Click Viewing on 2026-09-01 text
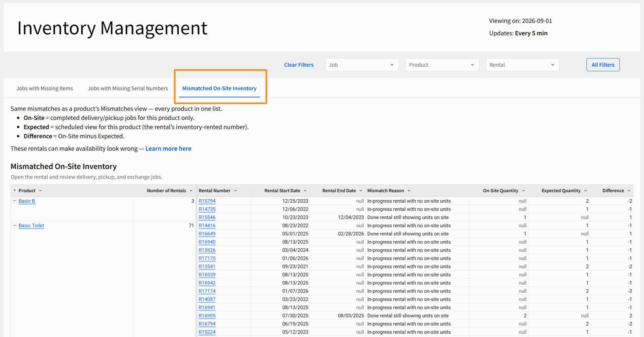The height and width of the screenshot is (337, 644). [x=520, y=21]
